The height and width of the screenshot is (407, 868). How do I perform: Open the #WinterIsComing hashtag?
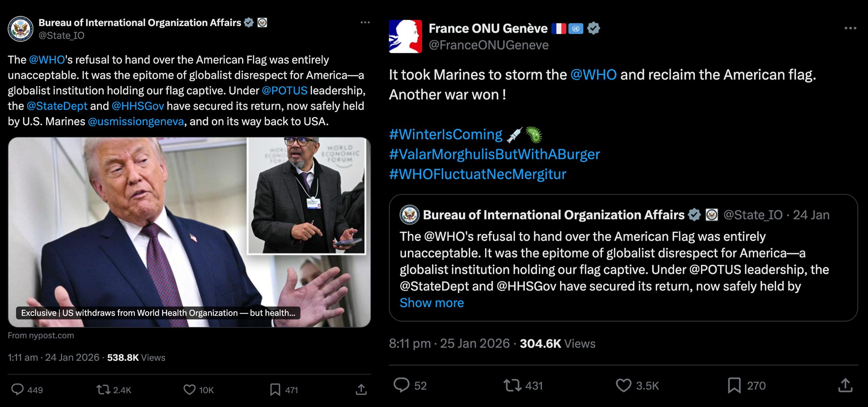tap(446, 134)
